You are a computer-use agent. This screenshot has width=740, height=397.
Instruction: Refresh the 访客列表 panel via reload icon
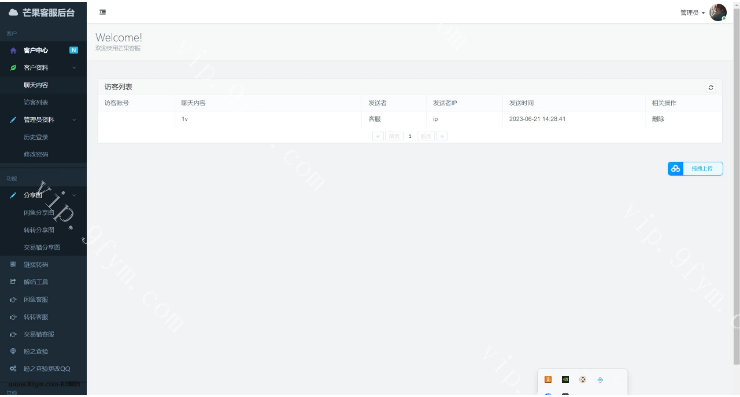pyautogui.click(x=711, y=87)
